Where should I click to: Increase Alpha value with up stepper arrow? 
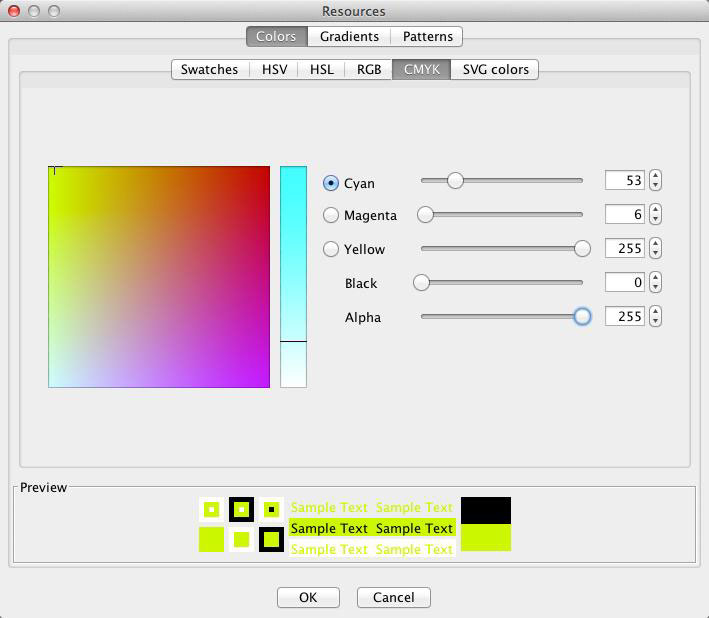[x=655, y=311]
